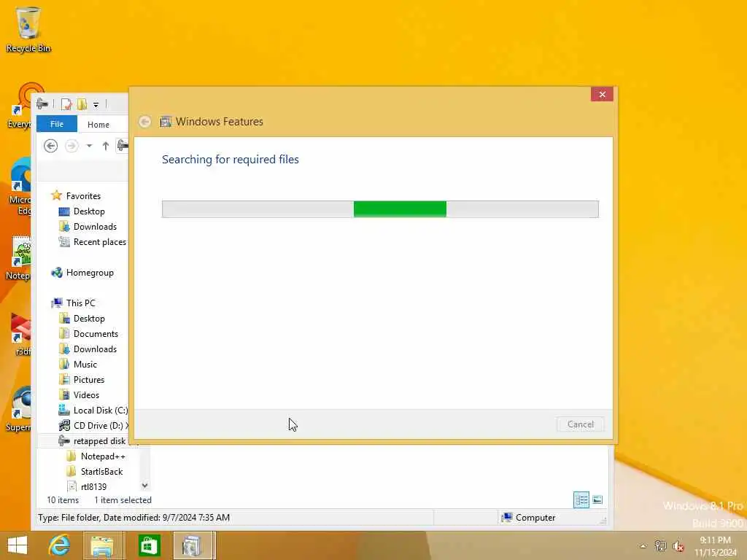Close the Windows Features dialog
Viewport: 747px width, 560px height.
[x=602, y=94]
